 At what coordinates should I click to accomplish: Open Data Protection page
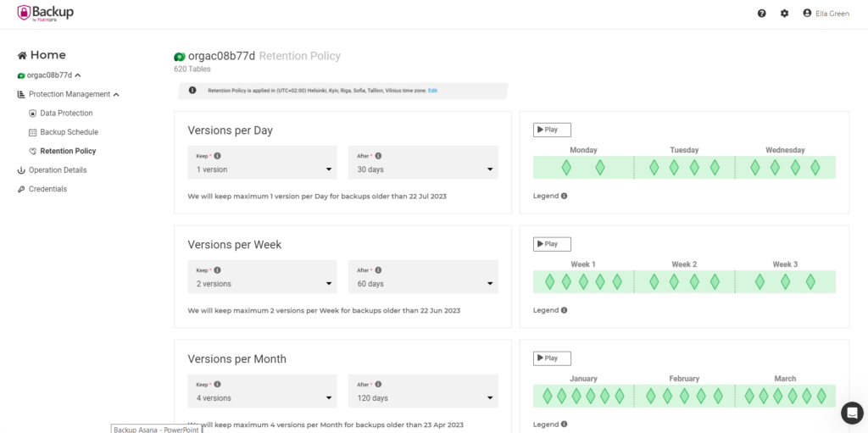click(66, 114)
